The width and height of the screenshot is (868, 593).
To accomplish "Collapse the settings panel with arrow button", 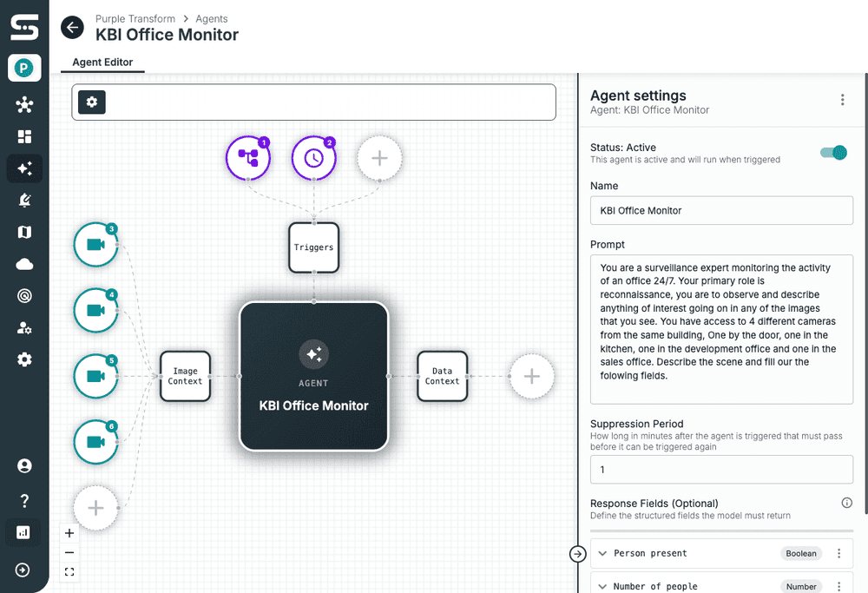I will tap(578, 554).
